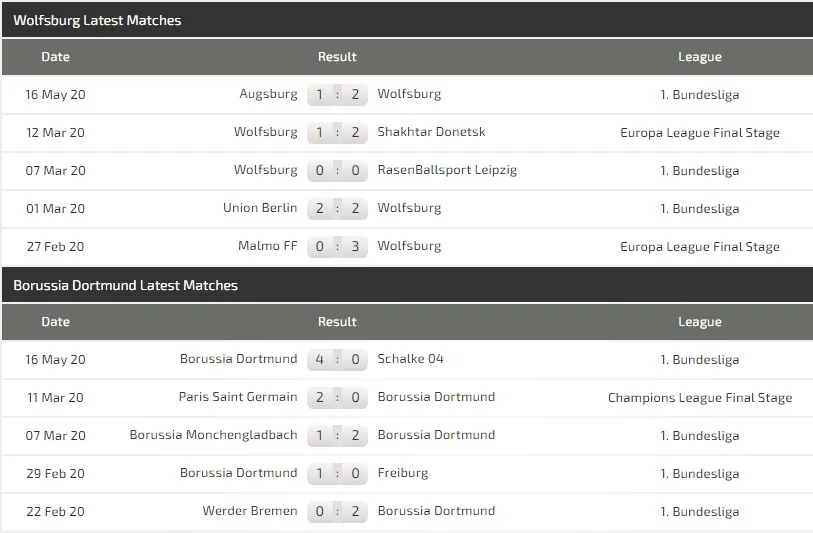Click Champions League Final Stage league text
Screen dimensions: 813x533
pyautogui.click(x=699, y=398)
